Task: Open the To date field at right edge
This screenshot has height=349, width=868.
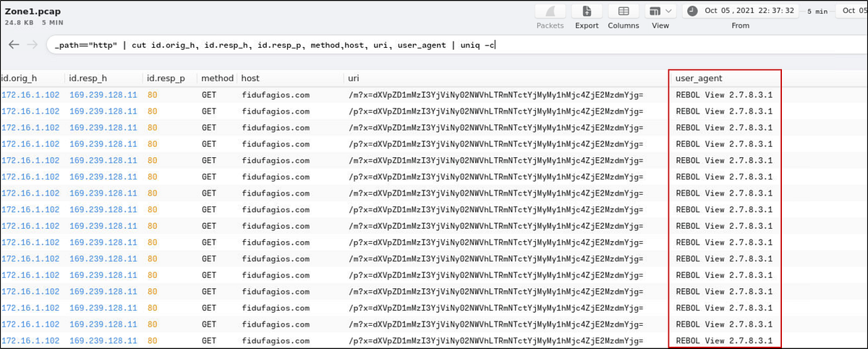Action: point(854,11)
